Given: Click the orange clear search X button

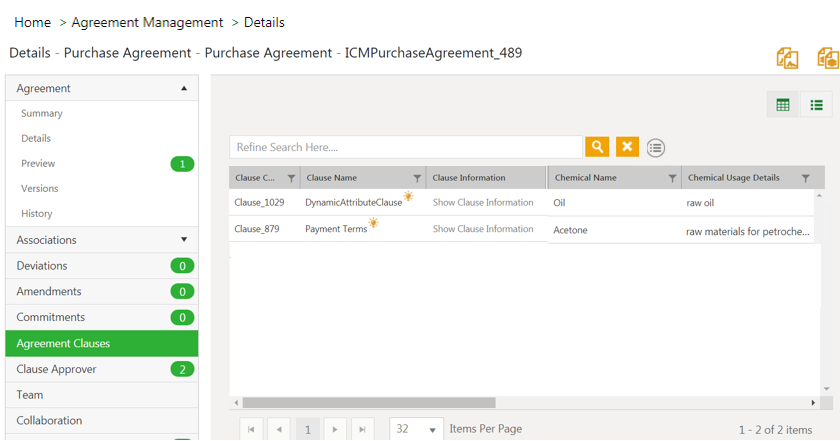Looking at the screenshot, I should pyautogui.click(x=627, y=147).
